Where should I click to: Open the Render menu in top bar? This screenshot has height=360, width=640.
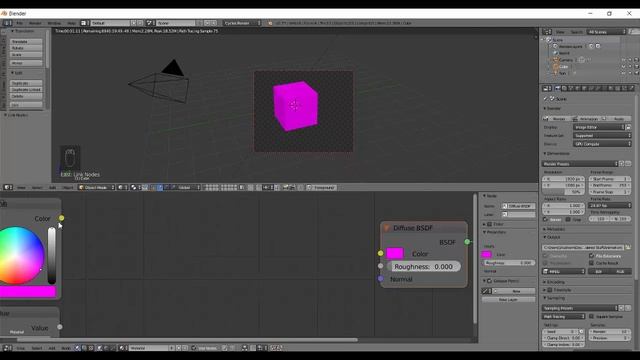[x=35, y=23]
